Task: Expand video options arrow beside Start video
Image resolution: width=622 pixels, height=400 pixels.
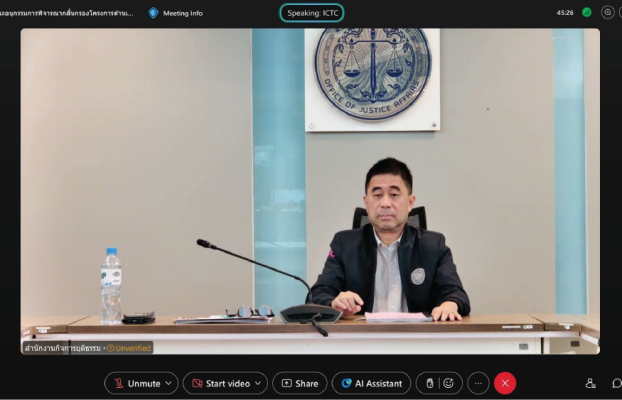Action: (259, 383)
